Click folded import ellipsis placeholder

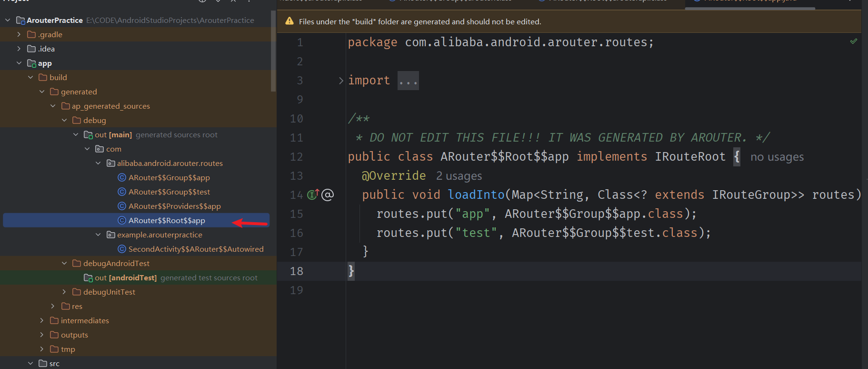(408, 81)
